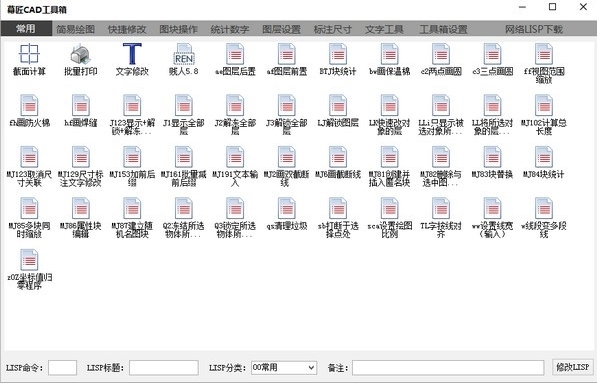This screenshot has width=597, height=383.
Task: Focus the LISP标题 input field
Action: [x=164, y=368]
